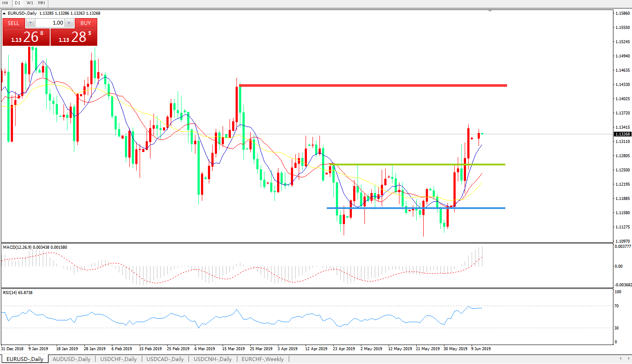Switch to the USDCAD-,Daily chart tab
Image resolution: width=632 pixels, height=364 pixels.
[x=165, y=359]
